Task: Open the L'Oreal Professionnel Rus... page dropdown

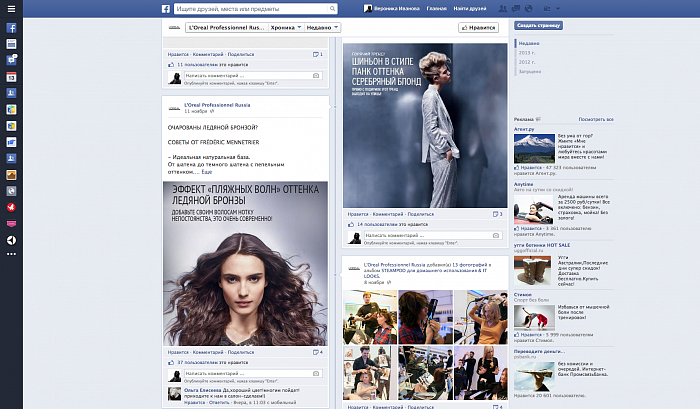Action: [x=227, y=28]
